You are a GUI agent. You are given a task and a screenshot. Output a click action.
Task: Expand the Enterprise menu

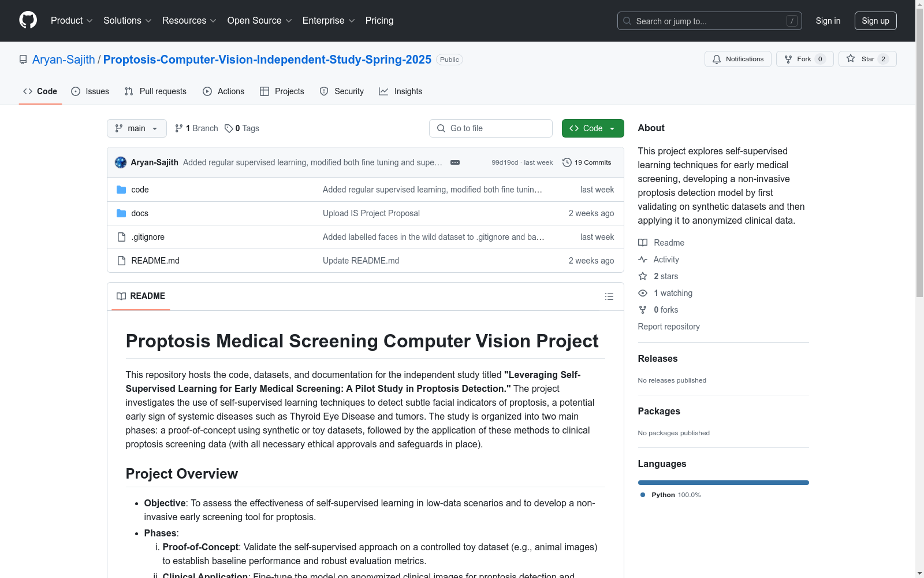click(328, 21)
